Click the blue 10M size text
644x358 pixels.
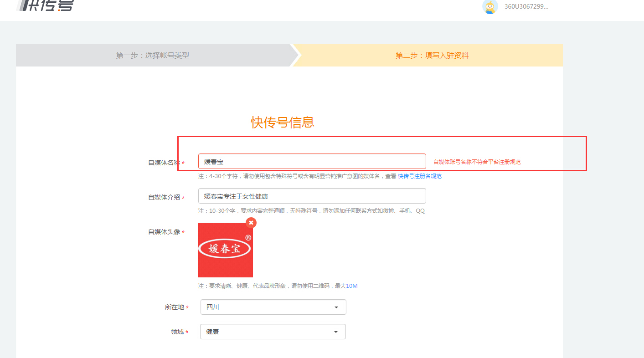pos(351,286)
